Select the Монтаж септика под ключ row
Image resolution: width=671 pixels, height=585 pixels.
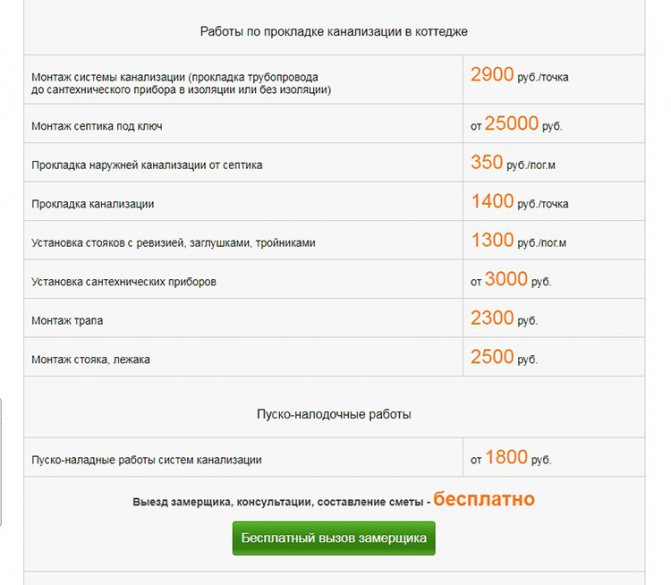(x=334, y=124)
